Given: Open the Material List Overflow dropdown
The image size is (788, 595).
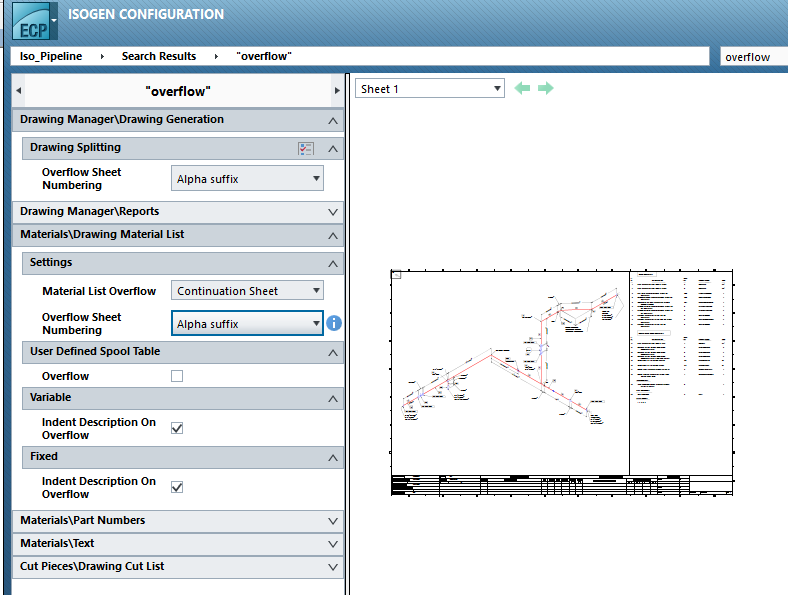Looking at the screenshot, I should (247, 290).
